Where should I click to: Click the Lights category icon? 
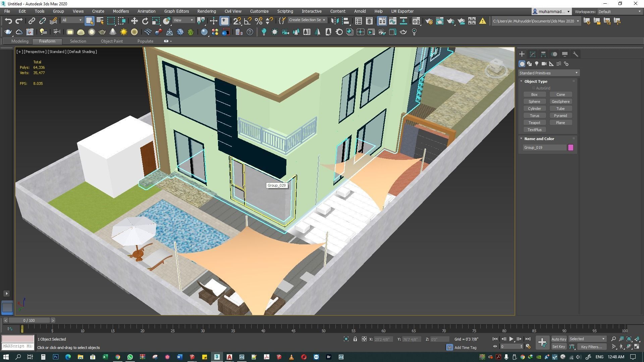tap(537, 64)
